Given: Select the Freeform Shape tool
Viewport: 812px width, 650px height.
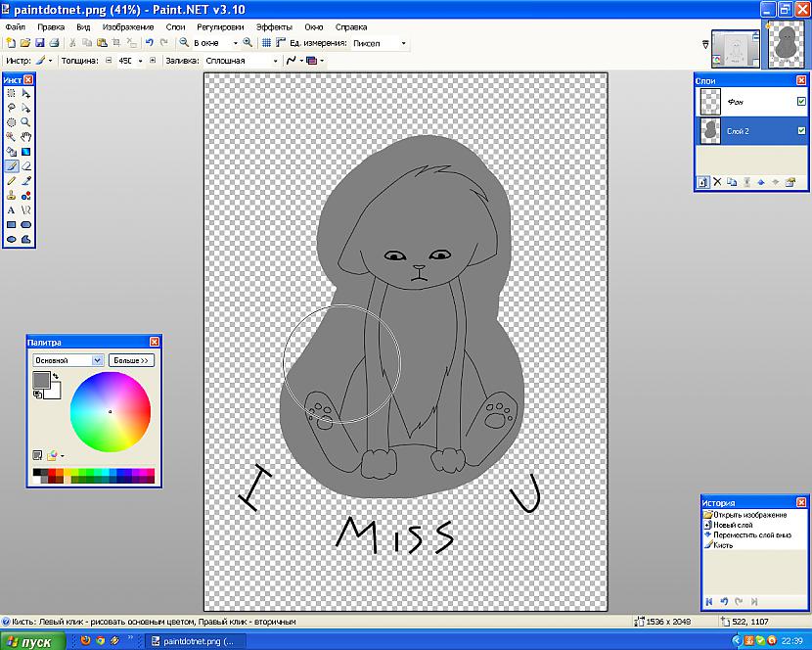Looking at the screenshot, I should click(25, 239).
